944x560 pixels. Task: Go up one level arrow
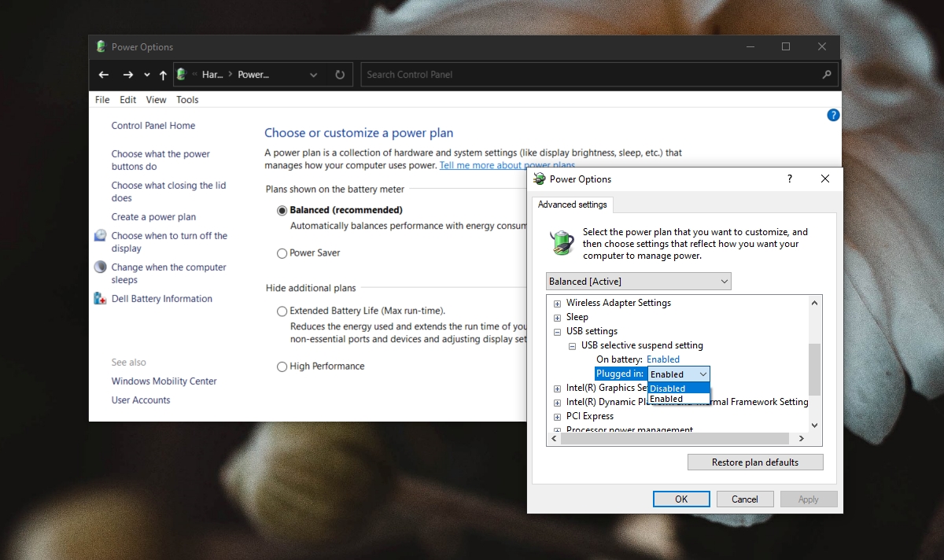[x=163, y=75]
